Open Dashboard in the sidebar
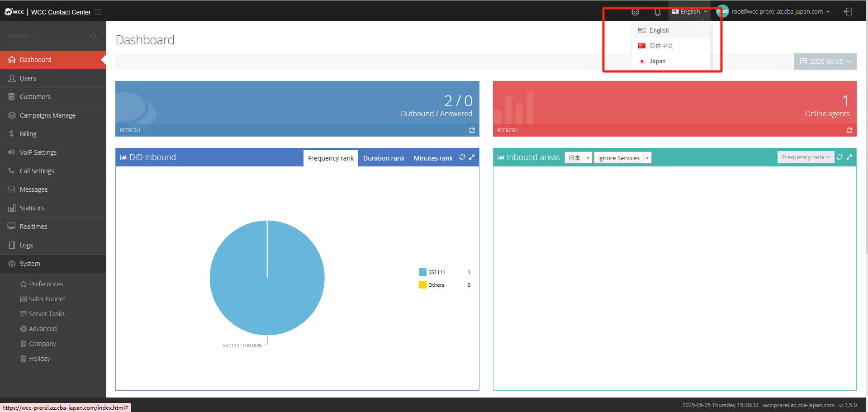 click(x=53, y=60)
